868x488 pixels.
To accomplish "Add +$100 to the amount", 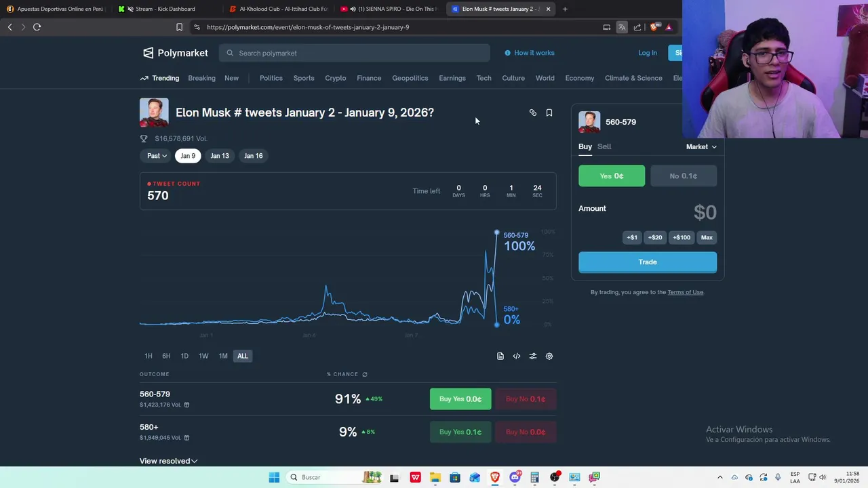I will pos(682,237).
